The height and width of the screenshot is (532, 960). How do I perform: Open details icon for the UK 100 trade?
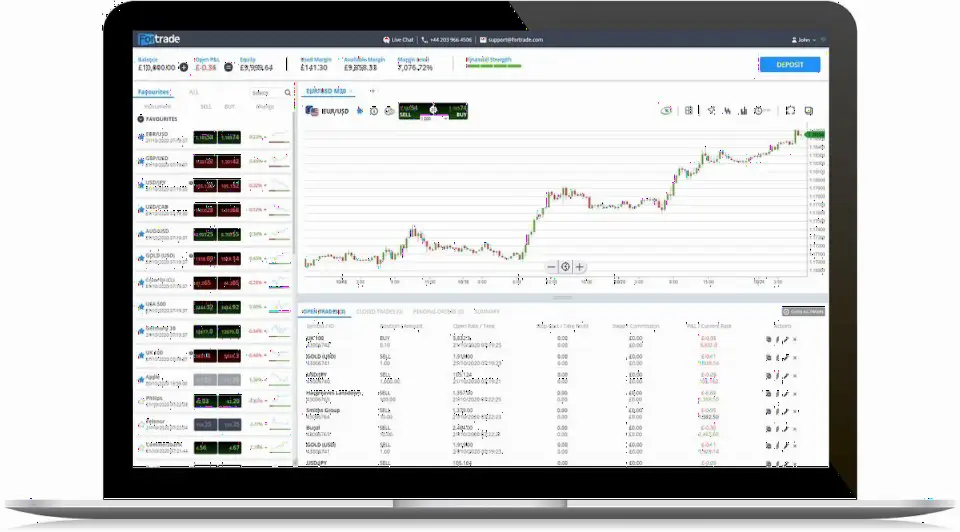tap(768, 340)
